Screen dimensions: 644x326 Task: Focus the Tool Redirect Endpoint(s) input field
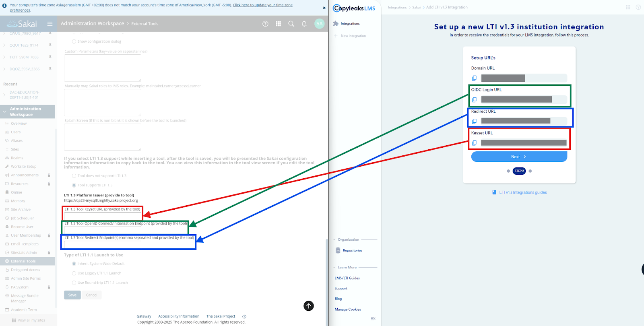(x=103, y=244)
